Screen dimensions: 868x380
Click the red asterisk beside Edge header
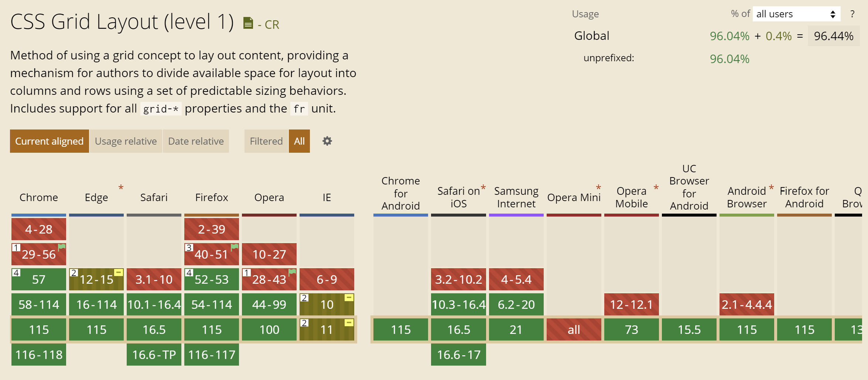point(121,187)
